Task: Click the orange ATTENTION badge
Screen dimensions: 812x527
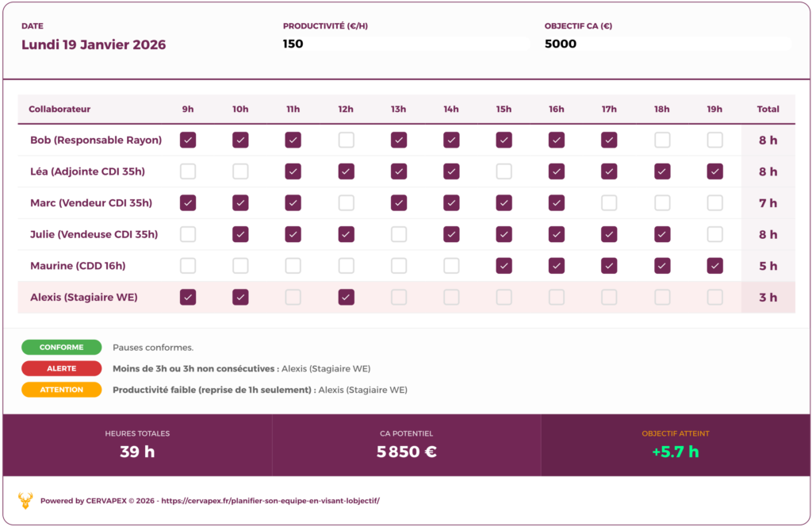Action: click(x=62, y=390)
